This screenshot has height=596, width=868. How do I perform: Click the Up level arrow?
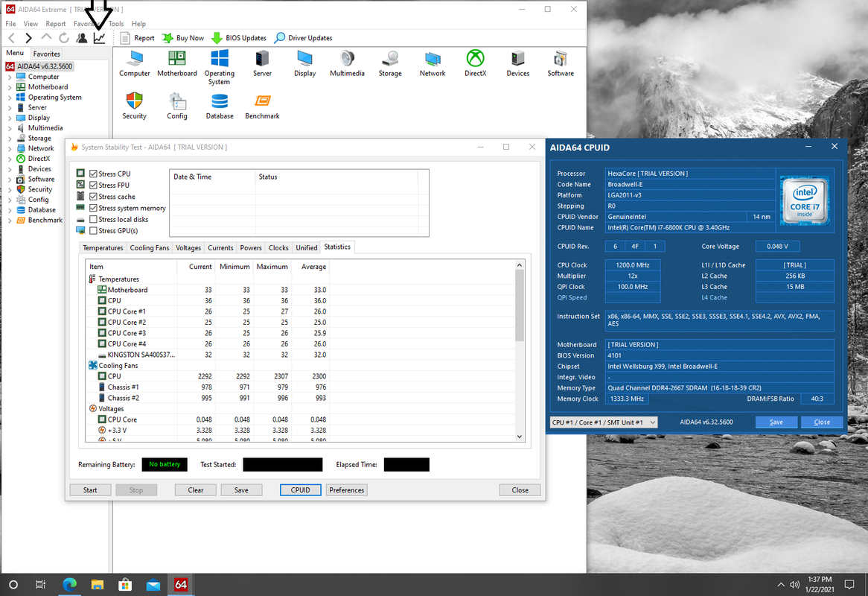coord(46,37)
